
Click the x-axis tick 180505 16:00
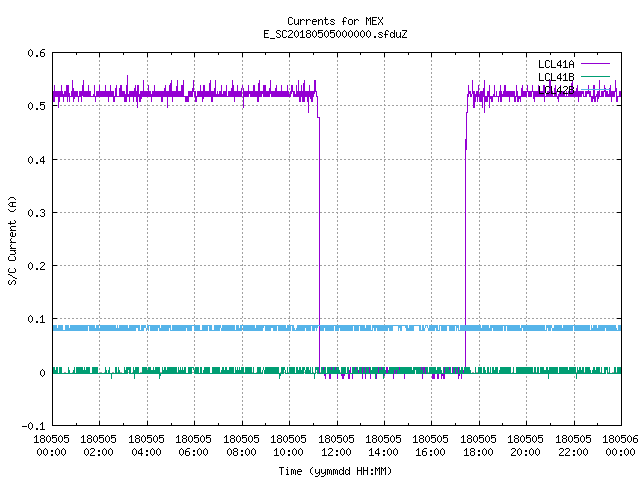(431, 445)
